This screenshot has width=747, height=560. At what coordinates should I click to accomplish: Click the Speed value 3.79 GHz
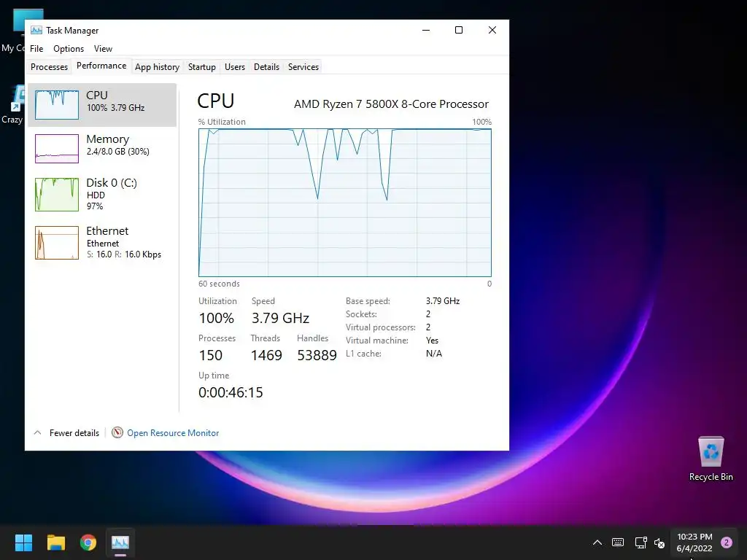(281, 318)
